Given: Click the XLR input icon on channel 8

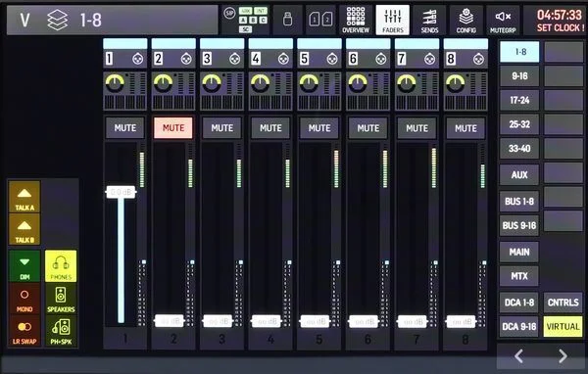Looking at the screenshot, I should coord(478,59).
